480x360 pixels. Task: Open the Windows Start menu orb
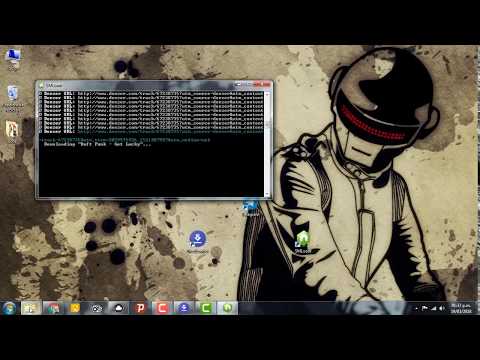(9, 308)
